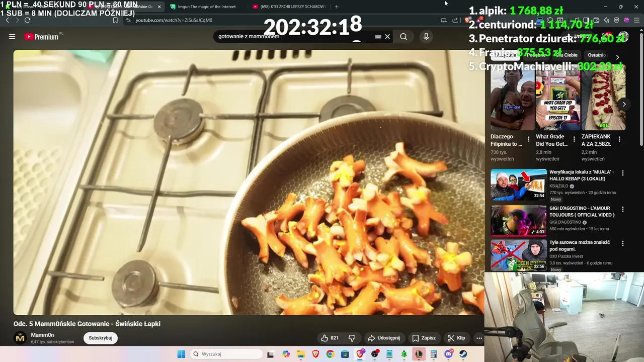The image size is (644, 362).
Task: Close the Mamm0ńskie Gotowanie browser tab
Action: [x=159, y=7]
